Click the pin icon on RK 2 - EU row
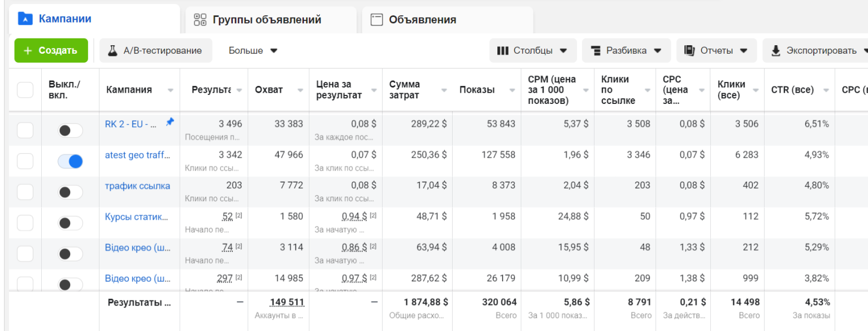The image size is (868, 331). click(170, 122)
